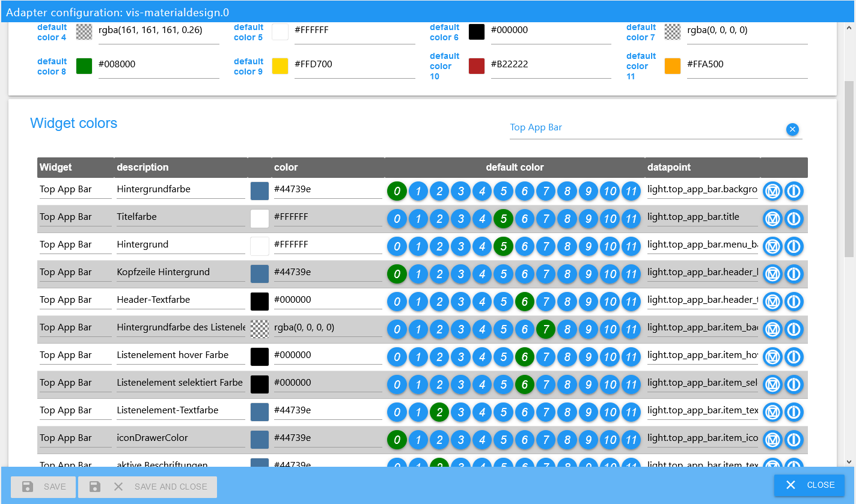Clear the Top App Bar filter with the x icon
This screenshot has height=504, width=856.
pos(792,129)
